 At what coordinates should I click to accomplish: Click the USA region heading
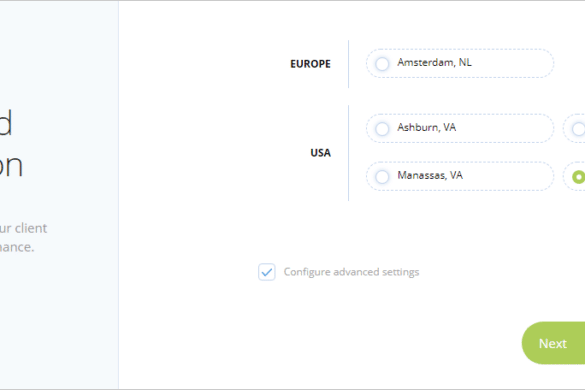point(320,153)
